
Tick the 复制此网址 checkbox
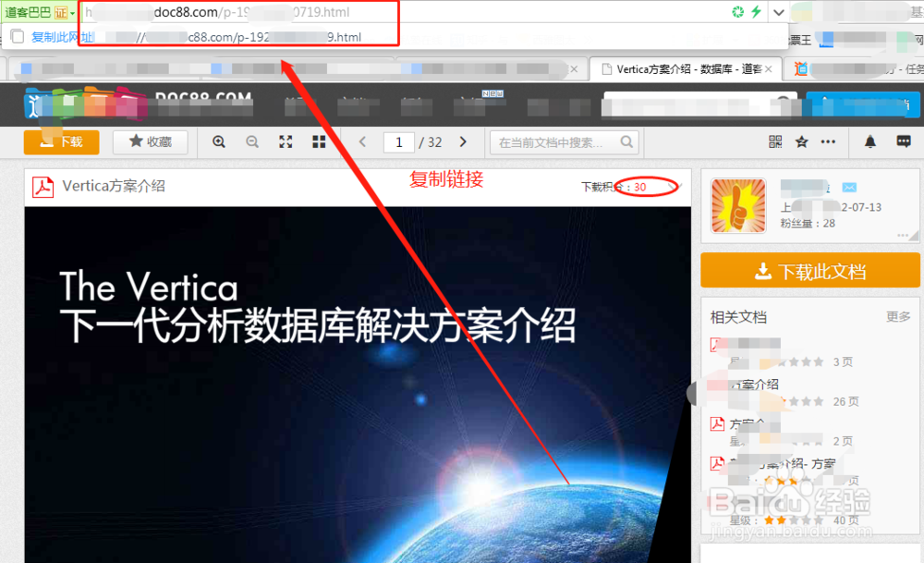pos(18,37)
